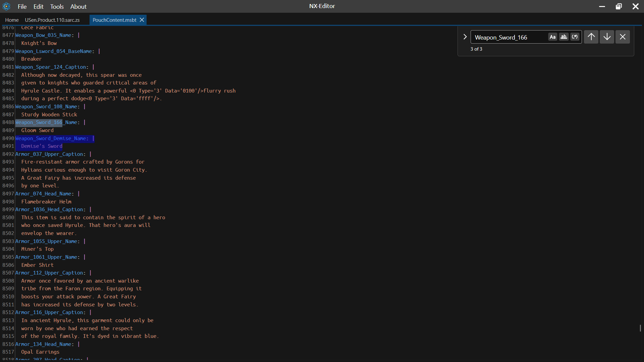Toggle regular expression search
The height and width of the screenshot is (362, 644).
[x=575, y=37]
